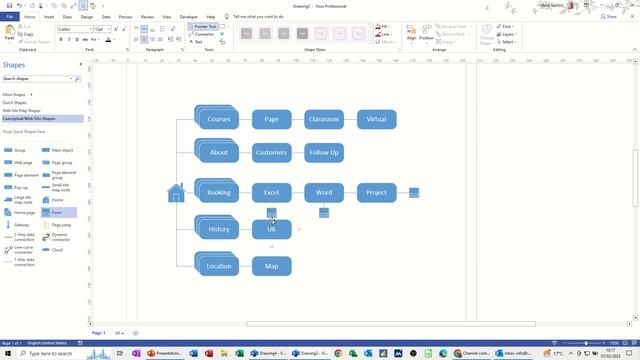Open the Fill dropdown in Shape Styles

pyautogui.click(x=383, y=27)
